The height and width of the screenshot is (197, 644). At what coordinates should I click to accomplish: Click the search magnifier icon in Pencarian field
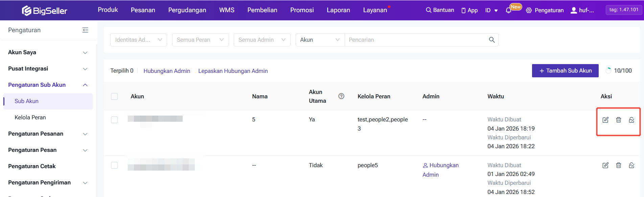pos(492,40)
